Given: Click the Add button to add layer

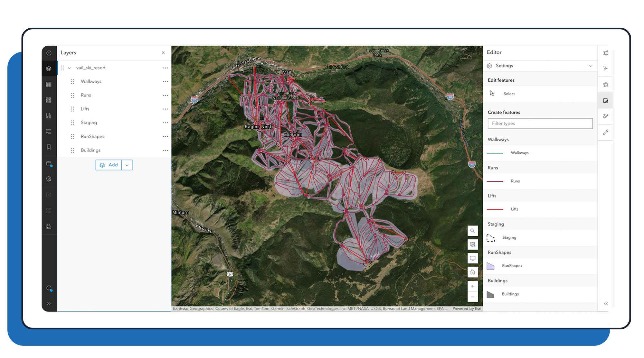Looking at the screenshot, I should (x=109, y=165).
